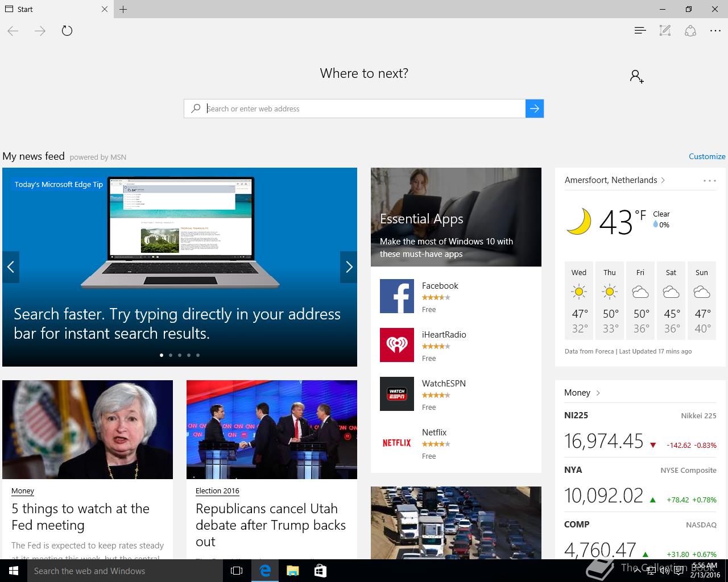
Task: Show next slide in news carousel
Action: pos(349,267)
